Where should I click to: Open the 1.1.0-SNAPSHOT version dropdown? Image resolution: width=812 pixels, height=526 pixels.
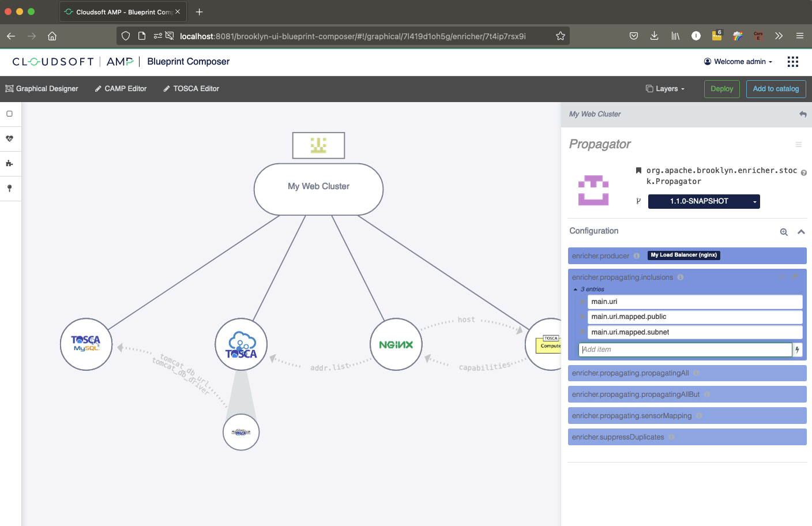tap(704, 201)
